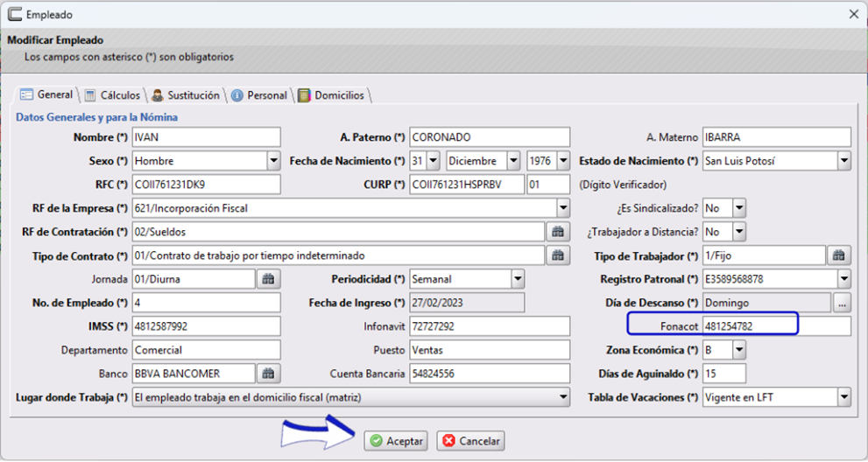
Task: Switch to the Domicilios tab
Action: coord(332,95)
